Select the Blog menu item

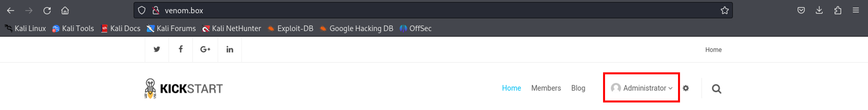click(578, 88)
